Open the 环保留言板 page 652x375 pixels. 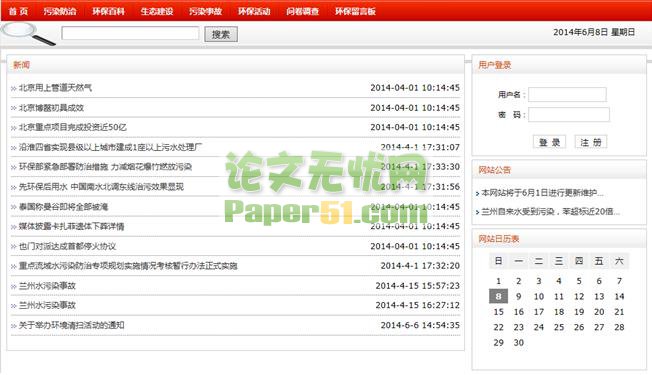tap(356, 11)
